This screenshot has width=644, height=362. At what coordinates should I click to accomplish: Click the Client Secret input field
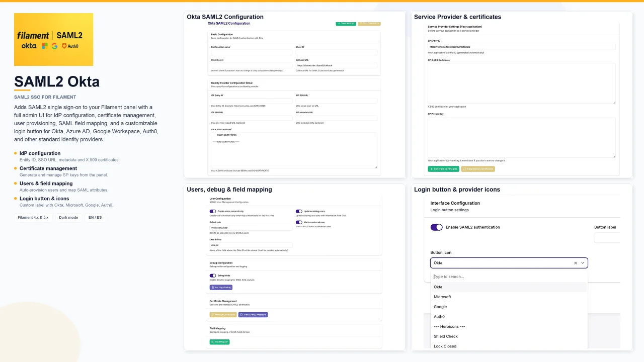click(252, 65)
